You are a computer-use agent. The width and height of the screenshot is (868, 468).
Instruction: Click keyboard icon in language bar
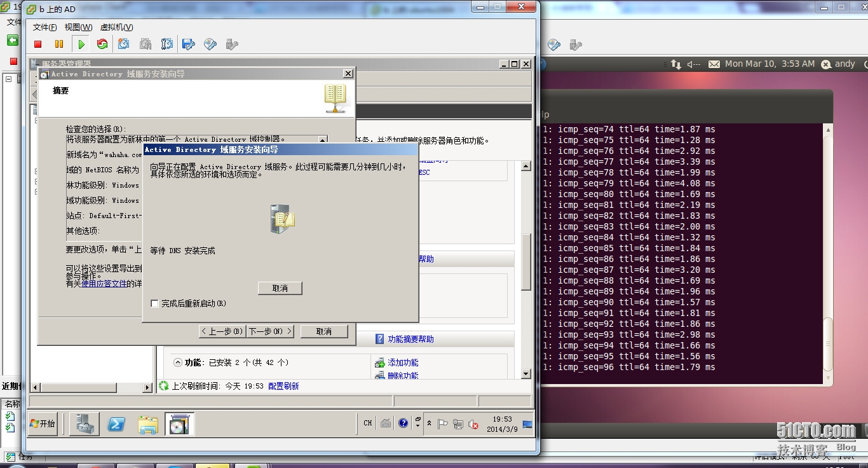pyautogui.click(x=386, y=423)
